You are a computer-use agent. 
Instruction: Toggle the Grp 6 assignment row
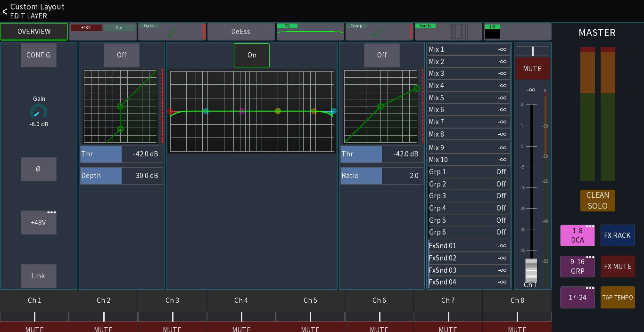(x=469, y=232)
